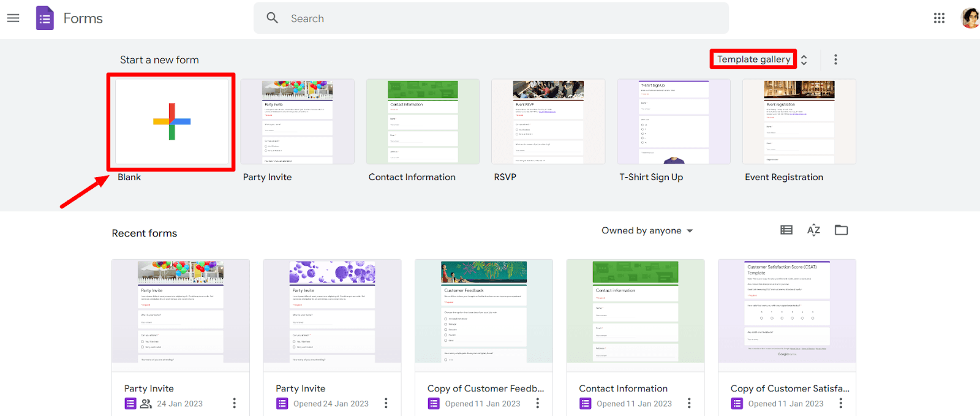Screen dimensions: 980x416
Task: Open more options for Copy of Customer Feedb...
Action: pos(537,403)
